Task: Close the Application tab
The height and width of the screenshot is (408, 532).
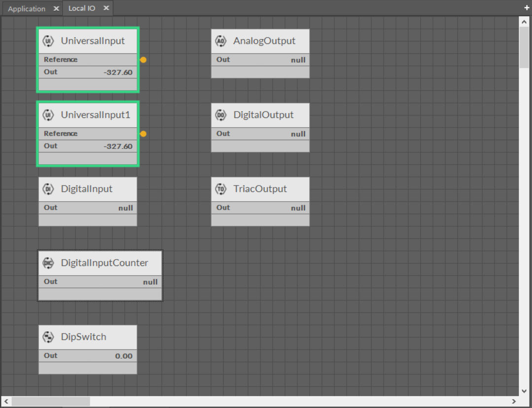Action: click(56, 8)
